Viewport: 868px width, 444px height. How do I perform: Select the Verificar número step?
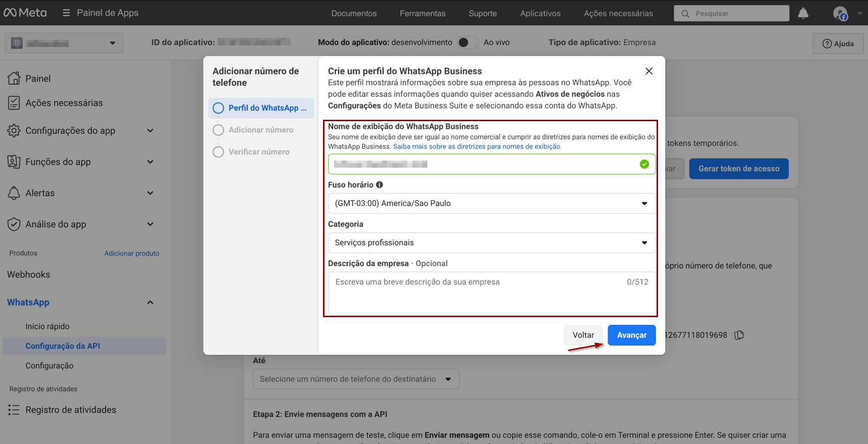coord(258,152)
